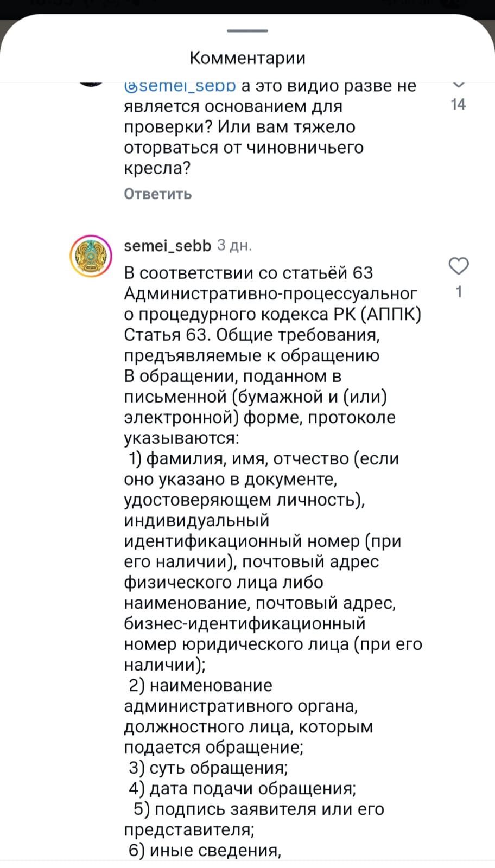This screenshot has height=868, width=495.
Task: Tap the line 'В соответствии со статьёй 63'
Action: coord(248,273)
